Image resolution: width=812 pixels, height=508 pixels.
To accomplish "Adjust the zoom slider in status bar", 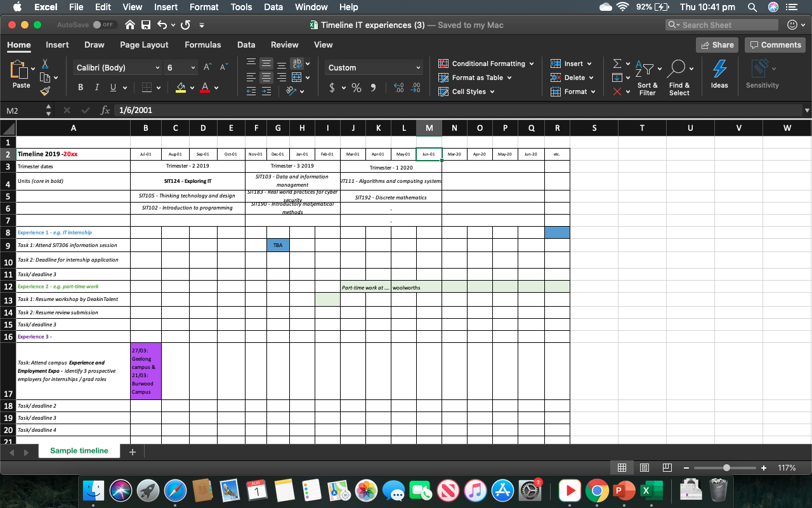I will tap(726, 468).
